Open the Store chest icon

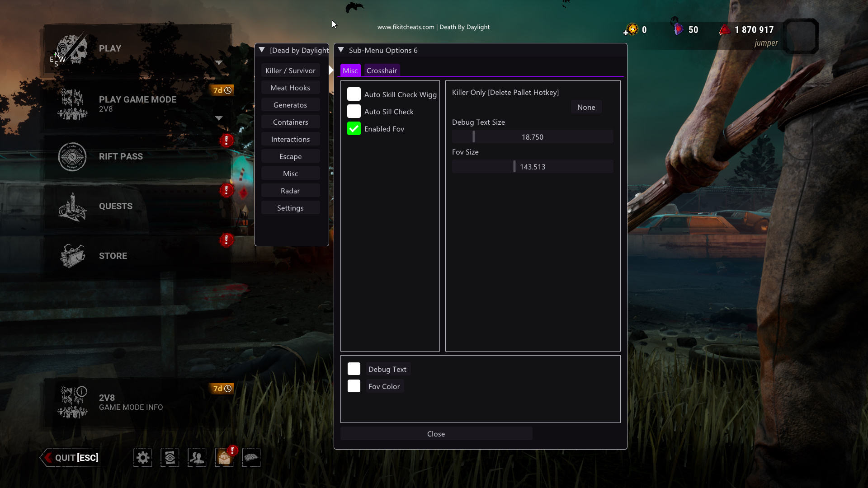[x=72, y=256]
